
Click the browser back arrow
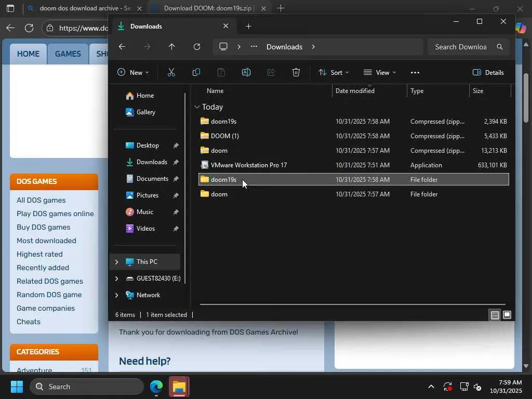(x=10, y=28)
